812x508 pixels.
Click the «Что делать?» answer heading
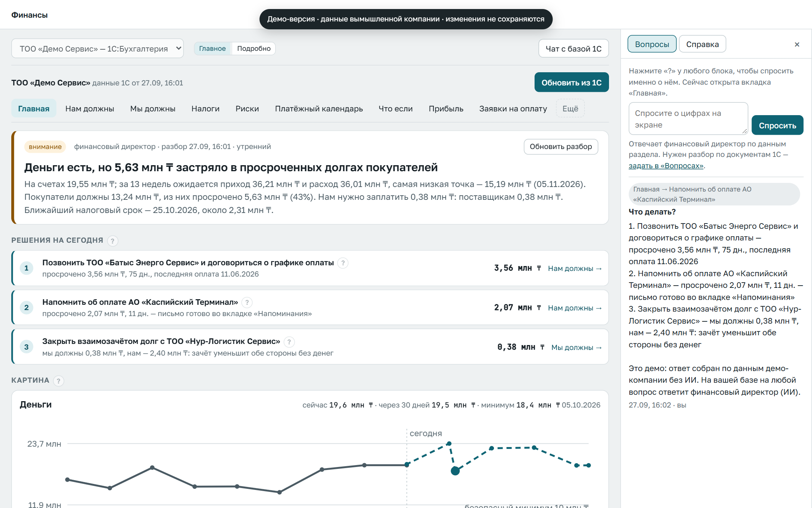pos(652,212)
